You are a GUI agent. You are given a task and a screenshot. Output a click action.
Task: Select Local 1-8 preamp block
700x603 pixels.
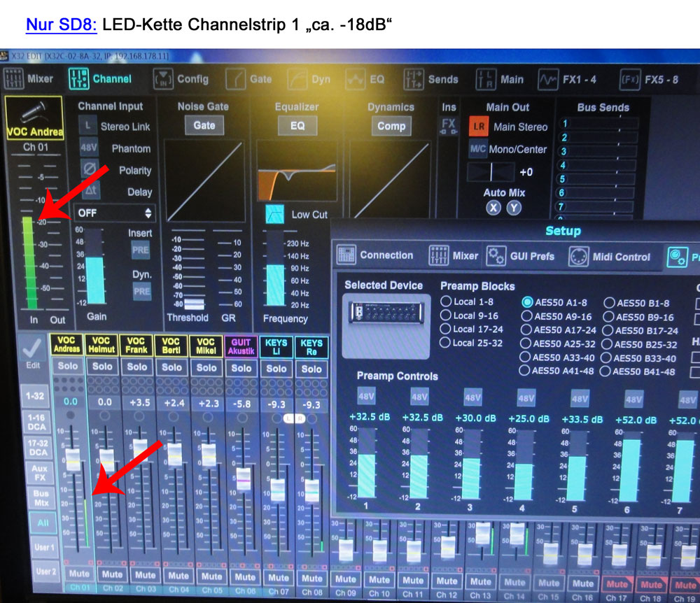(445, 301)
